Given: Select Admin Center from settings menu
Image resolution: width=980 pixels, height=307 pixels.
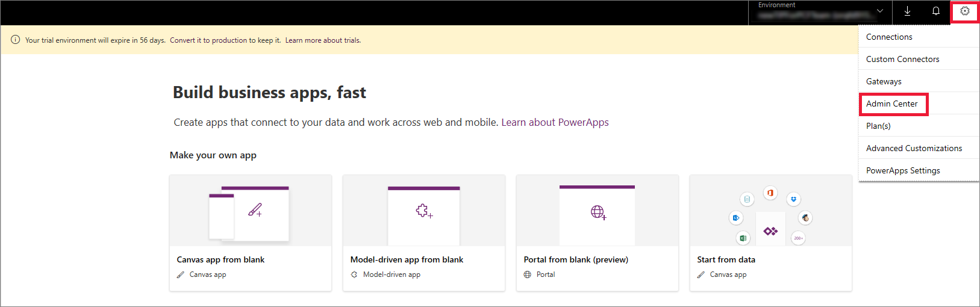Looking at the screenshot, I should 891,104.
